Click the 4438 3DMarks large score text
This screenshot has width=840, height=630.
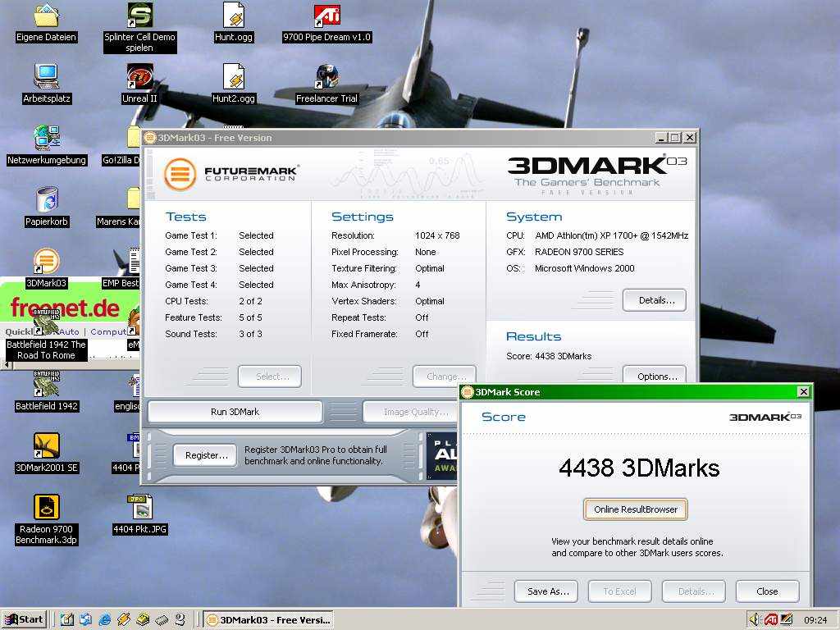coord(638,468)
